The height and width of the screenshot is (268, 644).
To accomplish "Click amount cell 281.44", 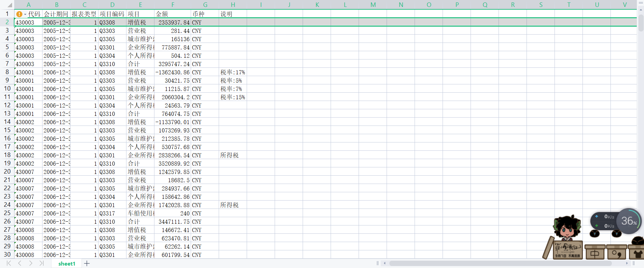I will coord(173,31).
